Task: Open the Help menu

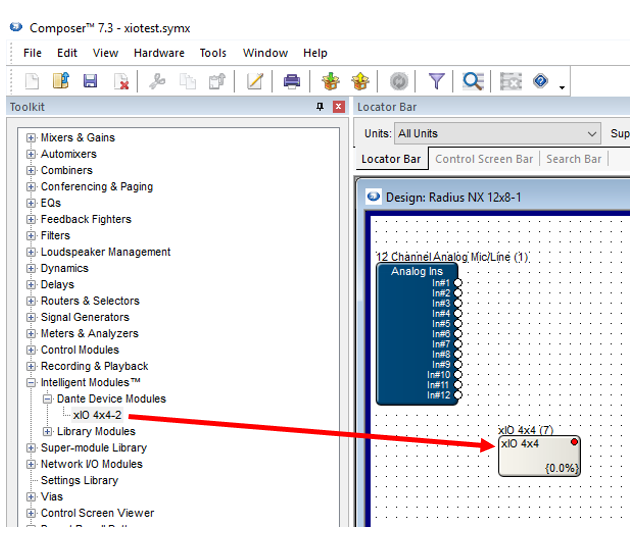Action: coord(315,53)
